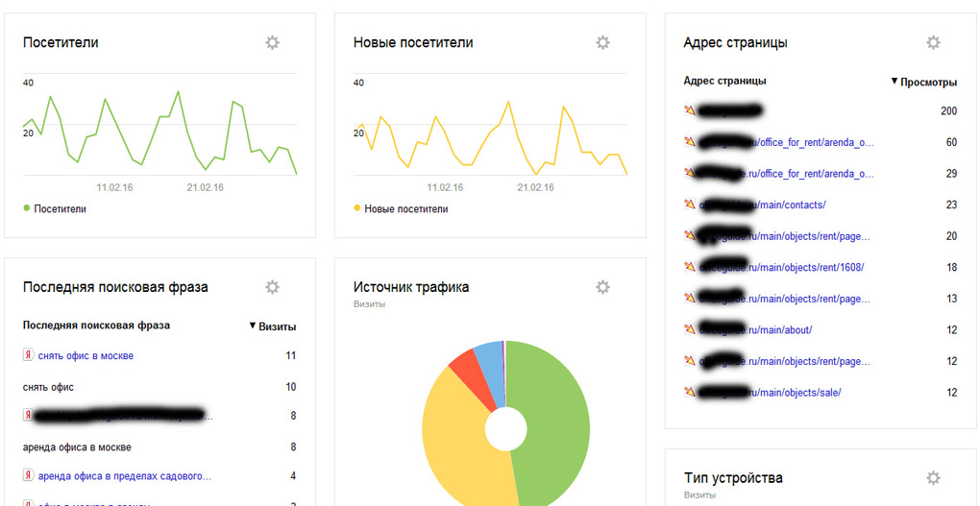Open the /main/objects/rent/1608/ link
The image size is (980, 506).
pyautogui.click(x=780, y=267)
